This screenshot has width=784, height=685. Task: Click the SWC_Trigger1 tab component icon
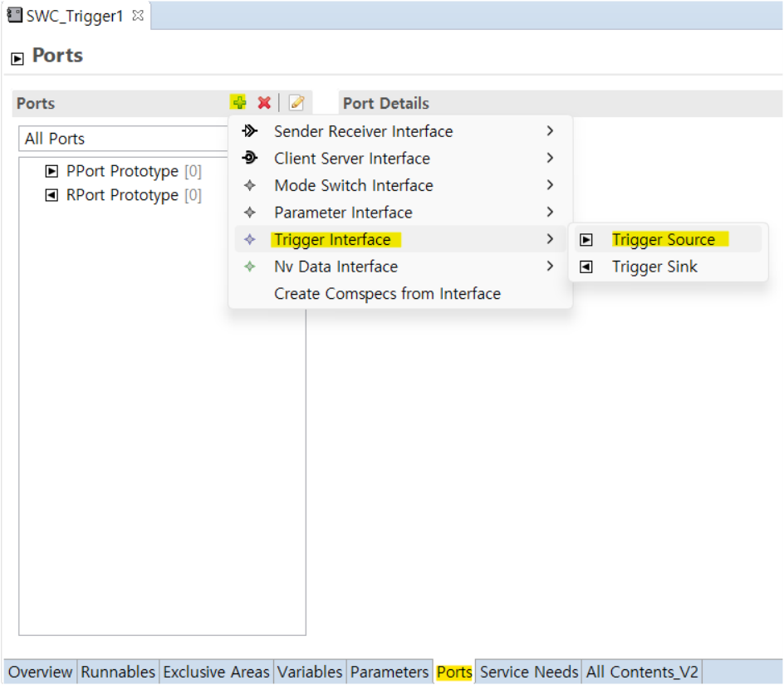tap(14, 15)
